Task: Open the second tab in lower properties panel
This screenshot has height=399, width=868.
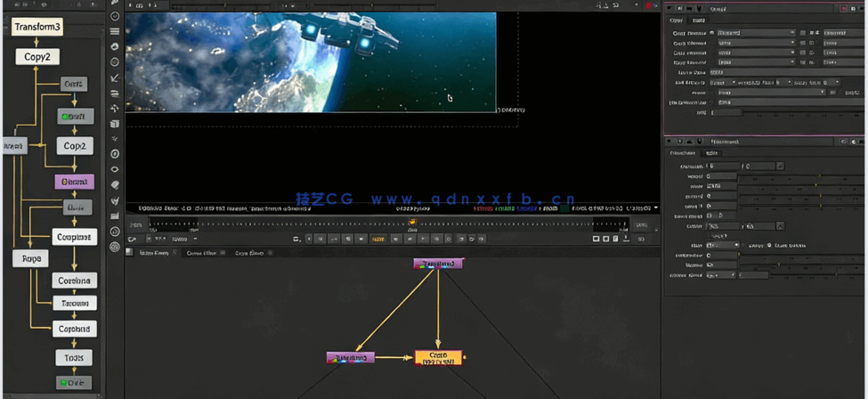Action: (713, 153)
